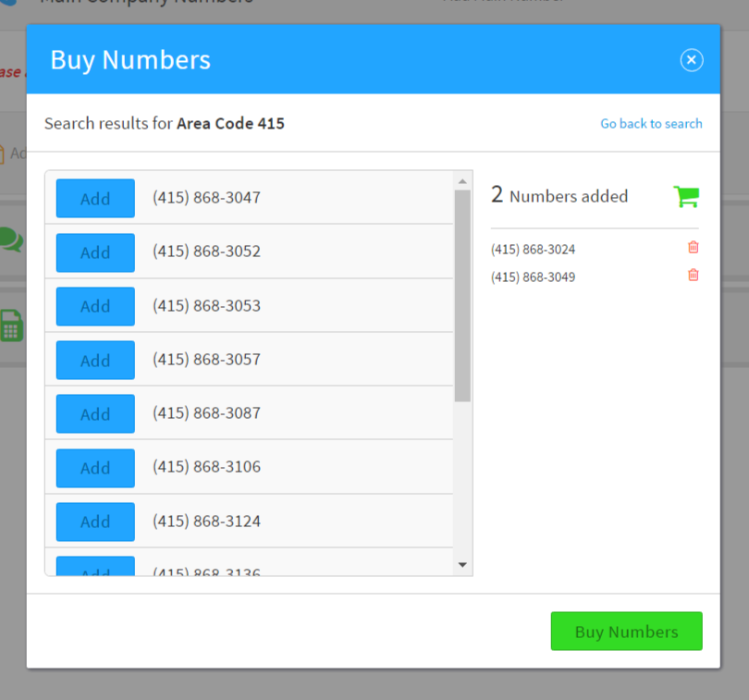Select the text (415) 868-3106
Image resolution: width=749 pixels, height=700 pixels.
[x=206, y=467]
